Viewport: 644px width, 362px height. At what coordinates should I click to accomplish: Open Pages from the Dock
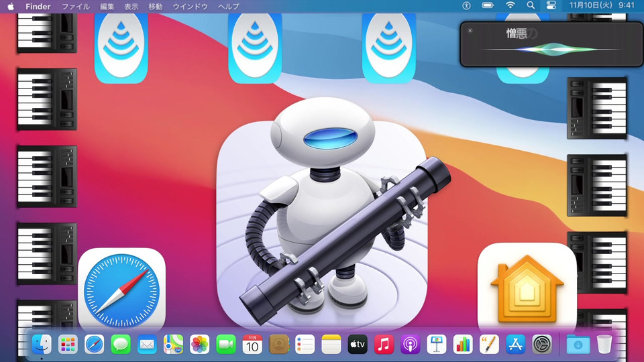(490, 345)
